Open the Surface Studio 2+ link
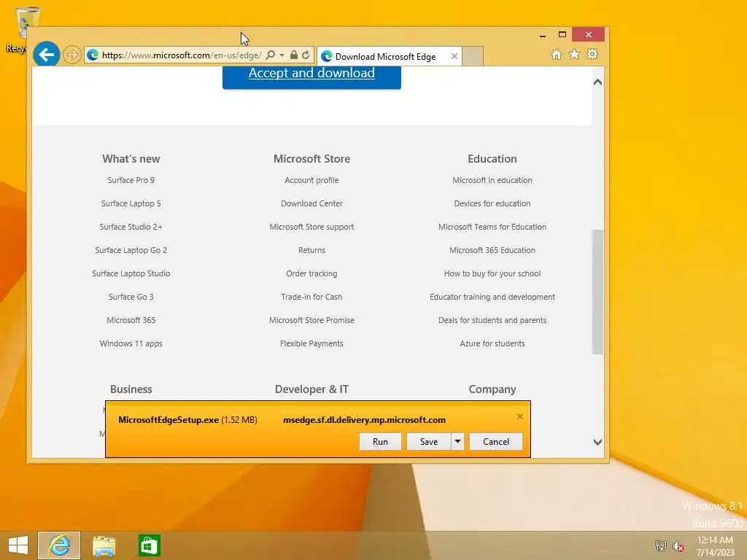747x560 pixels. coord(131,227)
